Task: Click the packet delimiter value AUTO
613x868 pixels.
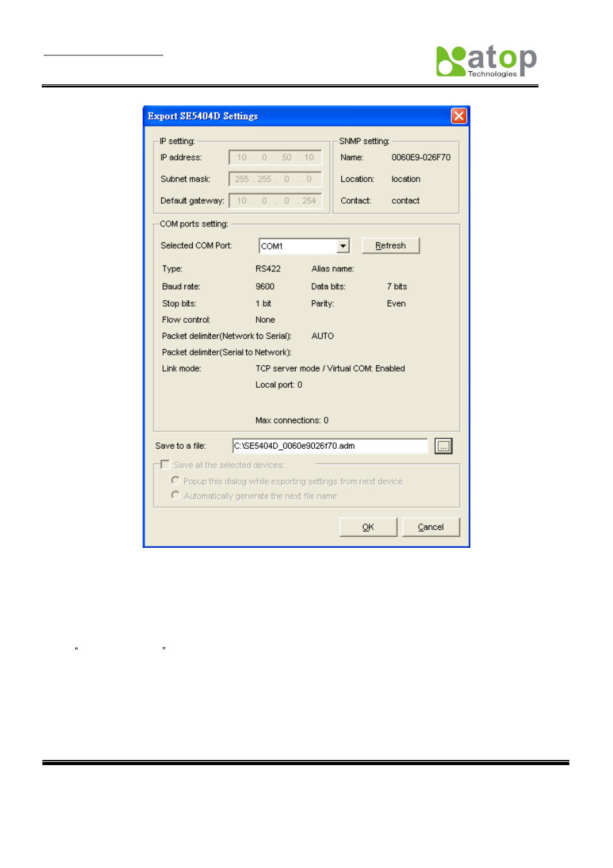Action: [x=323, y=336]
